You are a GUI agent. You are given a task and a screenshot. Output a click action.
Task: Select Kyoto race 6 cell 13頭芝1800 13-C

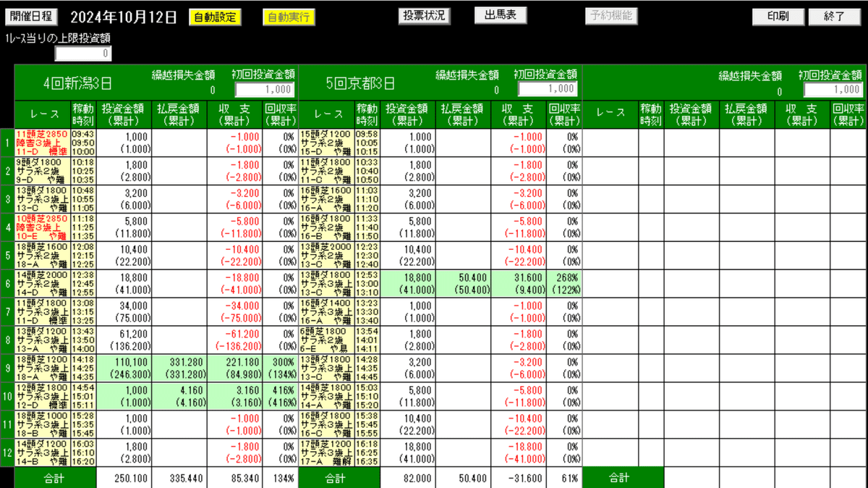pos(326,283)
